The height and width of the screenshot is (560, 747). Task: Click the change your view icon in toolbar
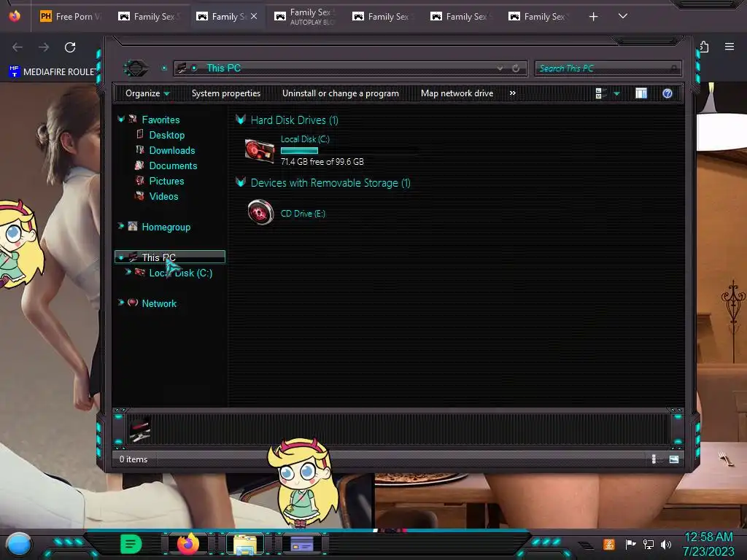pyautogui.click(x=600, y=93)
